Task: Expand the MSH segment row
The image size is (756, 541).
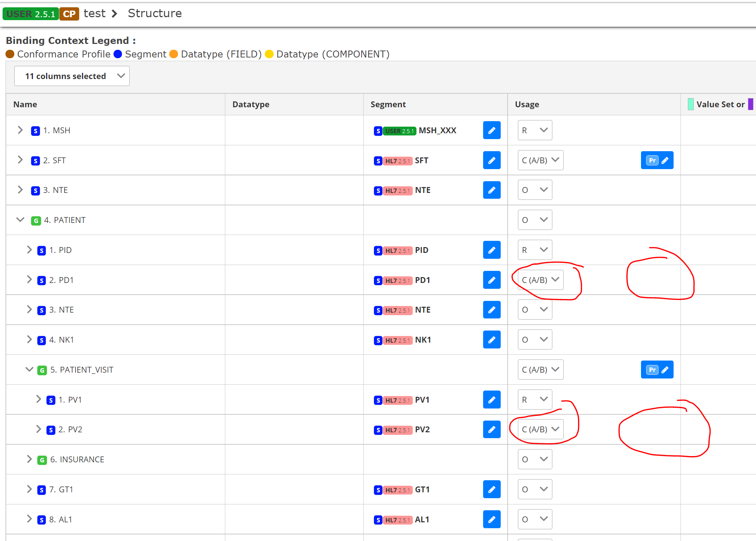Action: point(20,130)
